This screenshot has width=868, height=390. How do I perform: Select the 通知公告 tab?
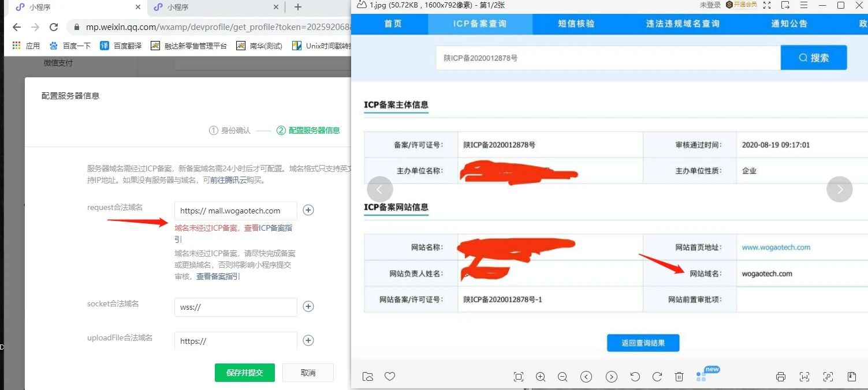pyautogui.click(x=789, y=24)
